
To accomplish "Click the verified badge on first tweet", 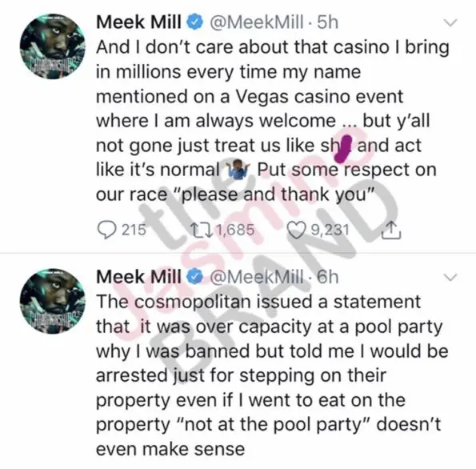I will point(194,22).
